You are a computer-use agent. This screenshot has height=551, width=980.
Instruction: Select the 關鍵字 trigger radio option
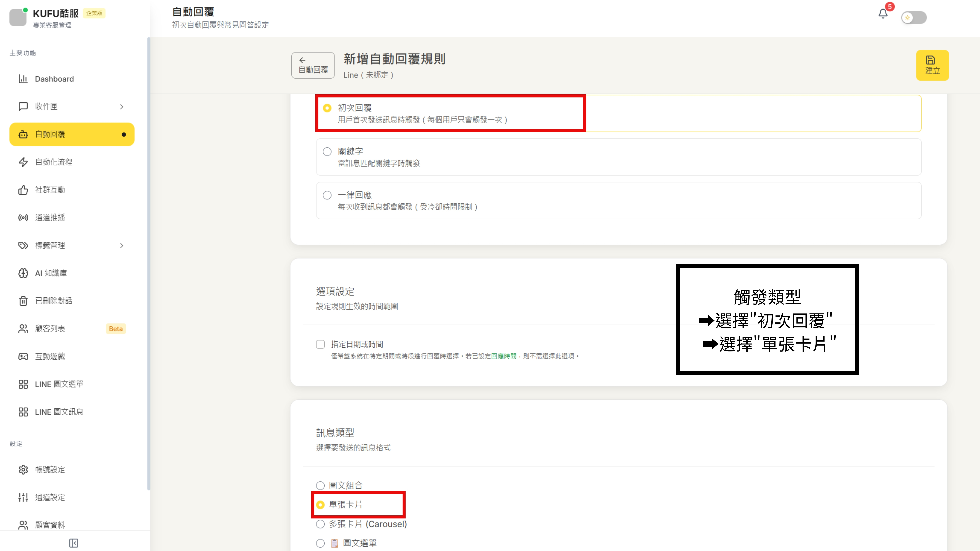coord(327,152)
